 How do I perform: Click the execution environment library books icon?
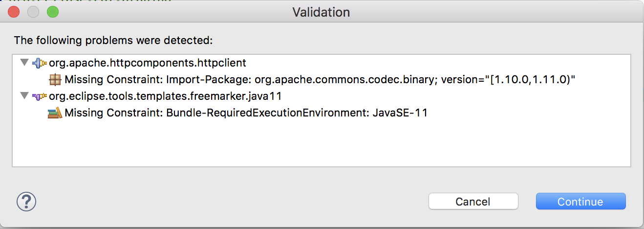point(55,113)
